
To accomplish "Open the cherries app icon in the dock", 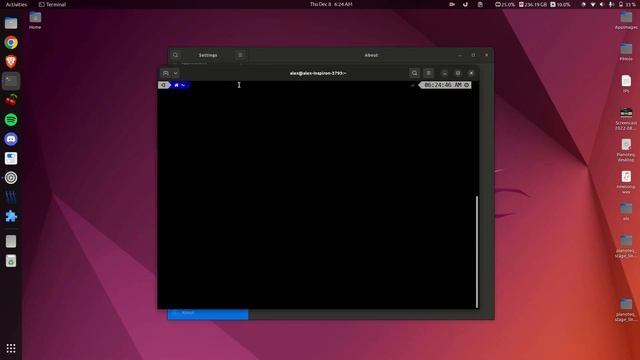I will (11, 100).
